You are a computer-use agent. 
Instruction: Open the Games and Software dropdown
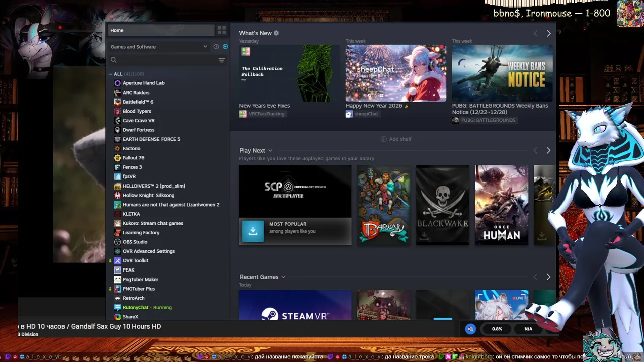pos(158,47)
